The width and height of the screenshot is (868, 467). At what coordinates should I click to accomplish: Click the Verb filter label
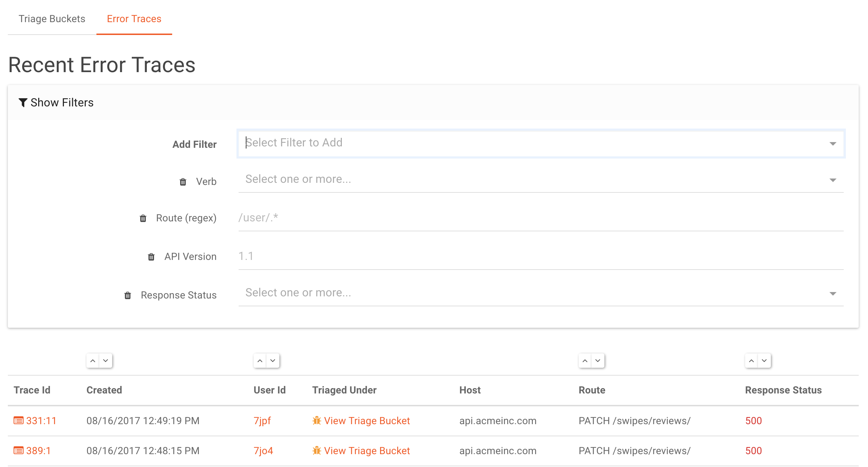(x=206, y=181)
